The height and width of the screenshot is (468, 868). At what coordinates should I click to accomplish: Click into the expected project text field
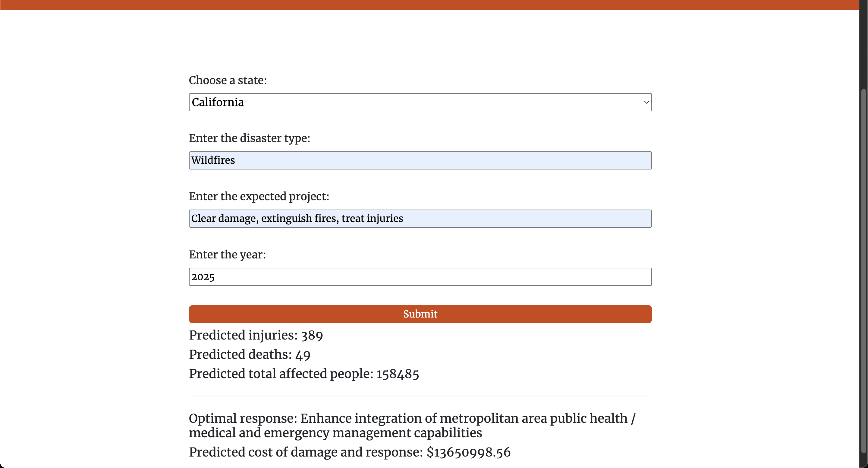pyautogui.click(x=420, y=219)
